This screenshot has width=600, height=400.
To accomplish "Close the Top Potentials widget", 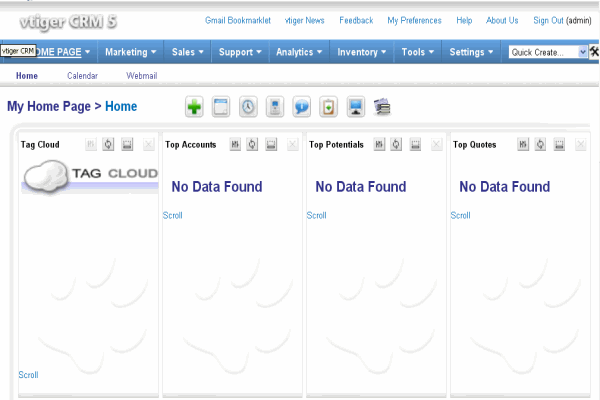I will pyautogui.click(x=436, y=145).
